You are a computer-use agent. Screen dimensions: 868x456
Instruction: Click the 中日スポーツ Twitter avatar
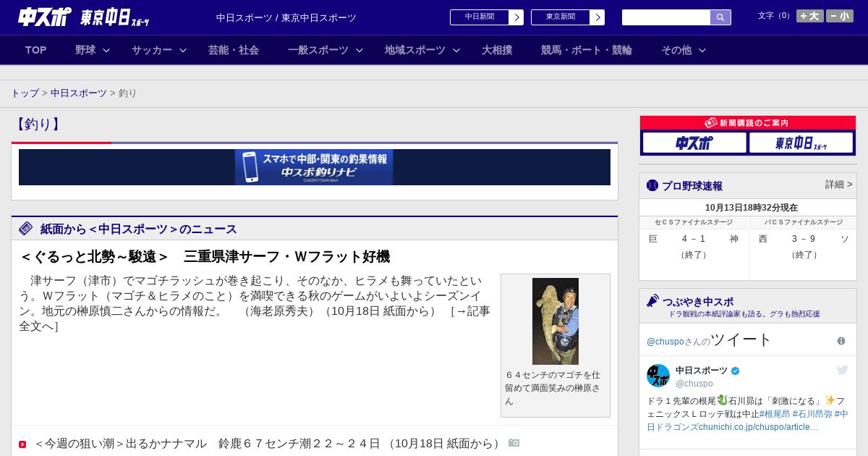658,376
